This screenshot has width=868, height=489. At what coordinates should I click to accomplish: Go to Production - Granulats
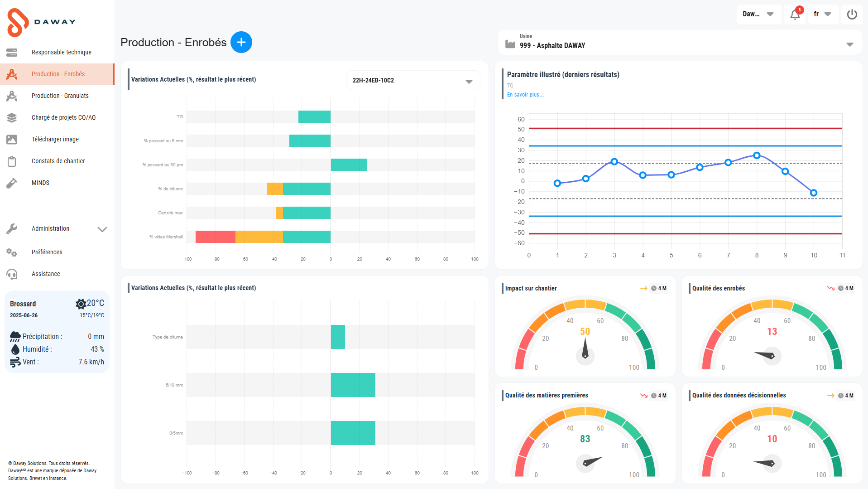tap(60, 96)
